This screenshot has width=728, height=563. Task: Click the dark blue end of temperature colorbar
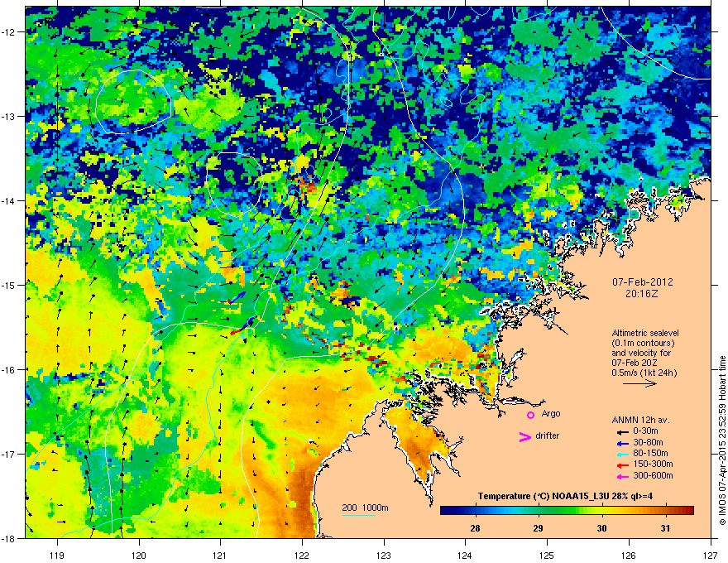[x=445, y=511]
